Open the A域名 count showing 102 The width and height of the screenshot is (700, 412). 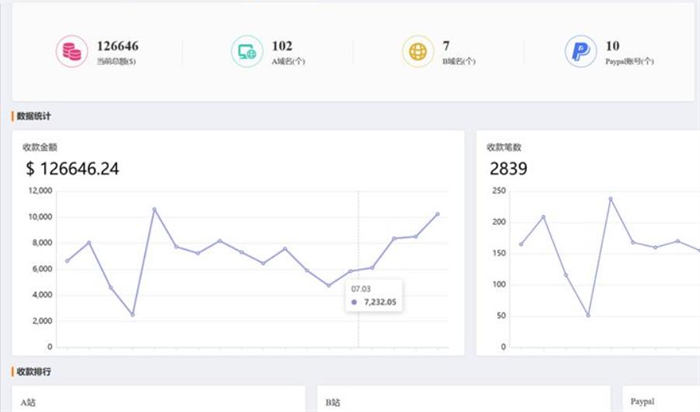click(282, 45)
